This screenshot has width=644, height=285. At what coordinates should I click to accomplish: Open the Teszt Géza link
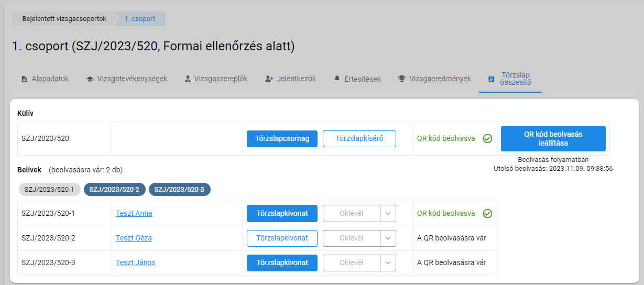point(134,238)
